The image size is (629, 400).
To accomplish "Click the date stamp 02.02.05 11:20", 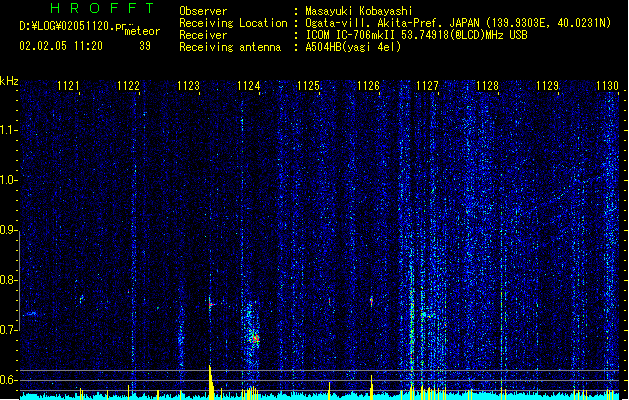I will [x=61, y=46].
